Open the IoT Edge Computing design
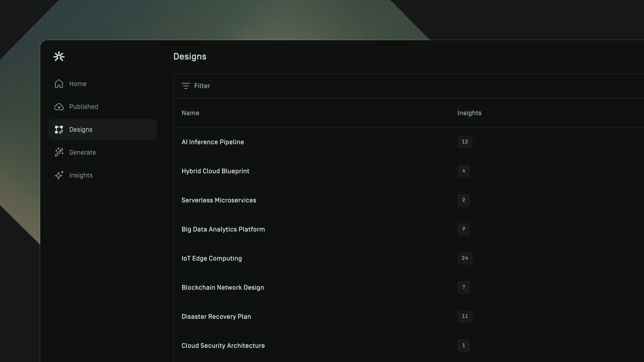The image size is (644, 362). 211,258
